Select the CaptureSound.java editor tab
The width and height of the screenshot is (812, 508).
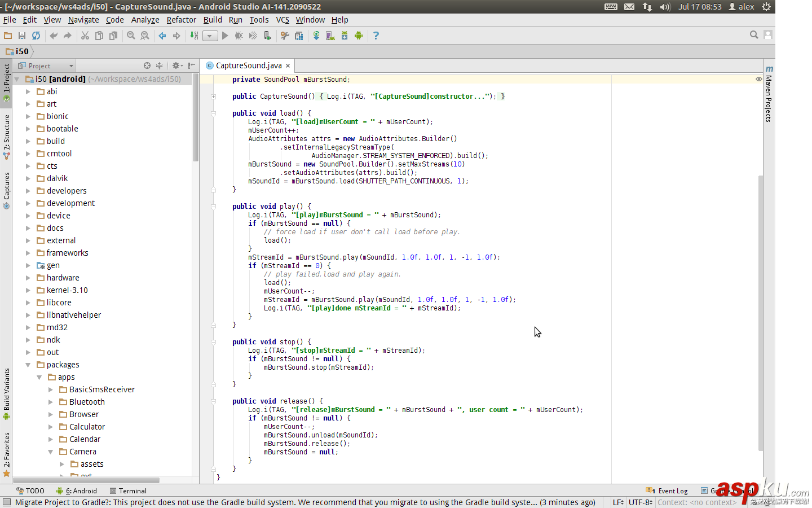[248, 65]
